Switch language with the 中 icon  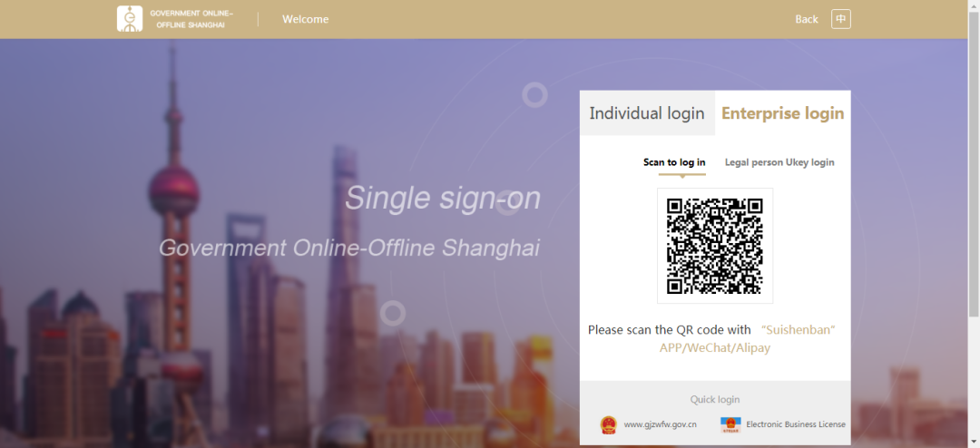840,19
